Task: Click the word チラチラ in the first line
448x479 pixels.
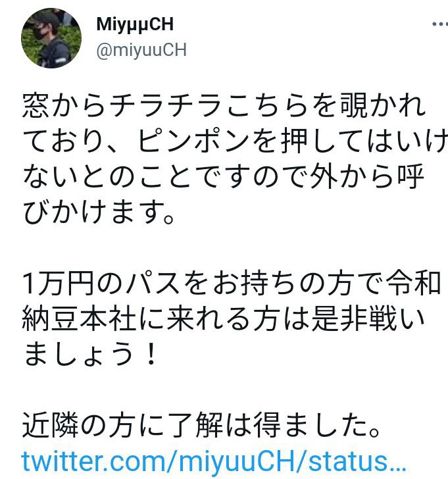Action: click(x=166, y=105)
